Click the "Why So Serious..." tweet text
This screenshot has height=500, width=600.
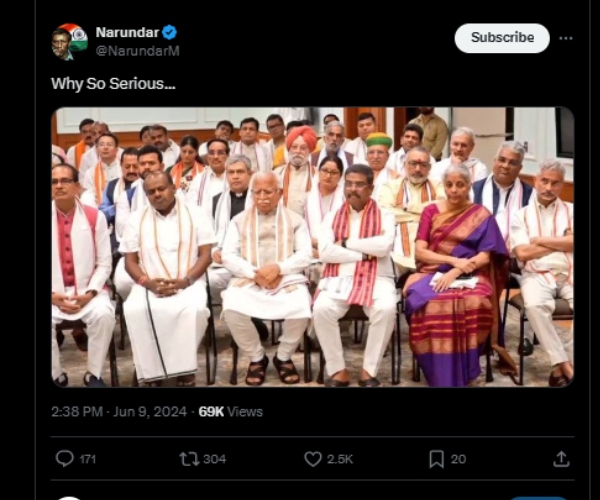pyautogui.click(x=113, y=84)
